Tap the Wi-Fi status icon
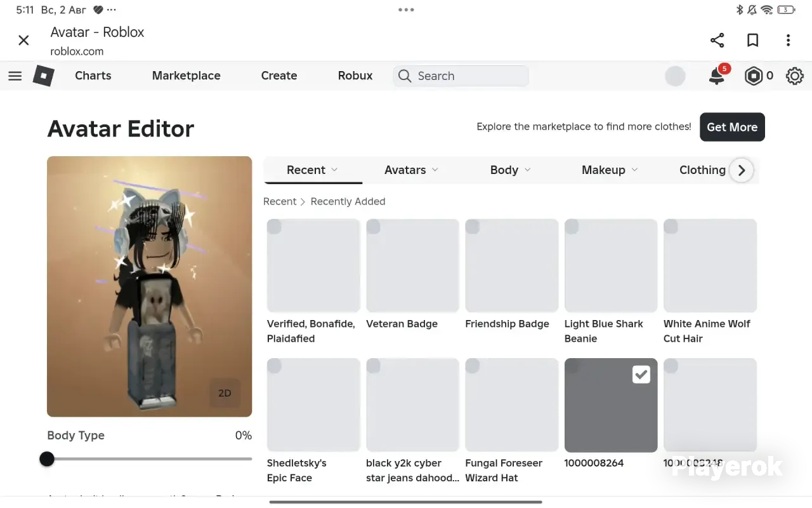Screen dimensions: 812x508 767,10
